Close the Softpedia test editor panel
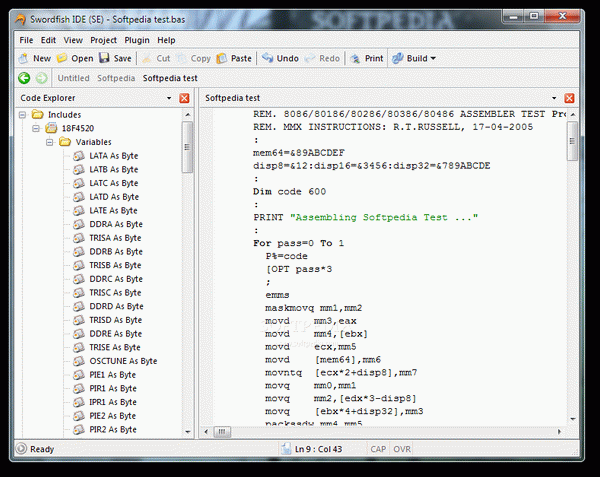The image size is (600, 477). pyautogui.click(x=569, y=98)
